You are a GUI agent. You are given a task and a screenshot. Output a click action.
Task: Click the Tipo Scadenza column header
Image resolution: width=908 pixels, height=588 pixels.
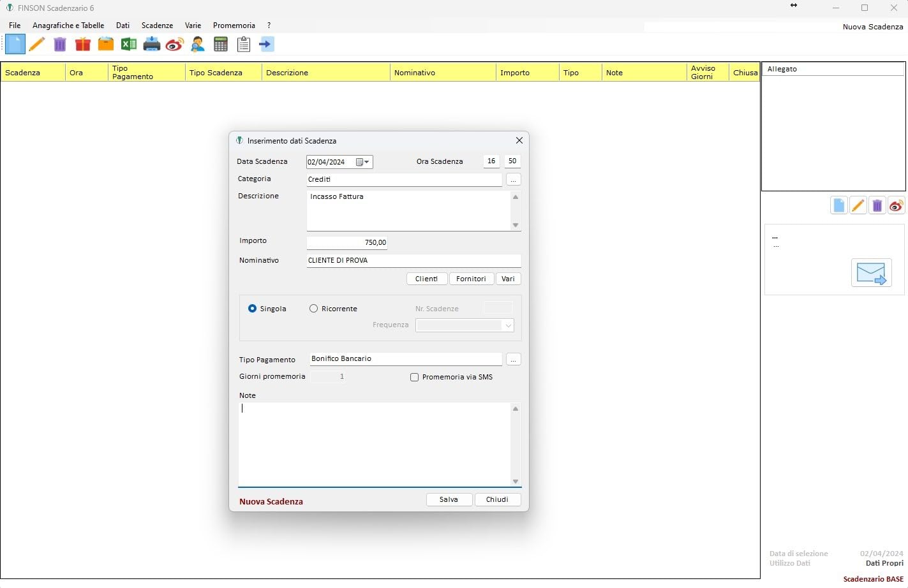tap(223, 72)
